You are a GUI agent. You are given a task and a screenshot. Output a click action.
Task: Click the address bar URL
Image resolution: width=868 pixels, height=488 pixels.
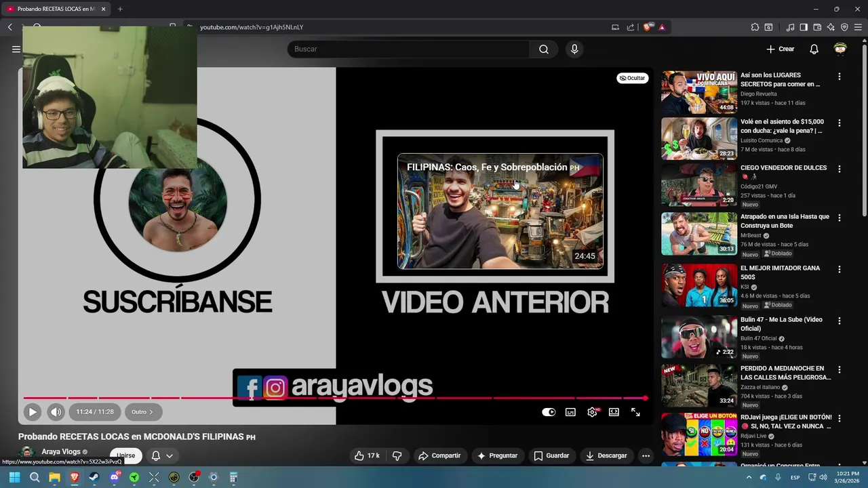(252, 27)
